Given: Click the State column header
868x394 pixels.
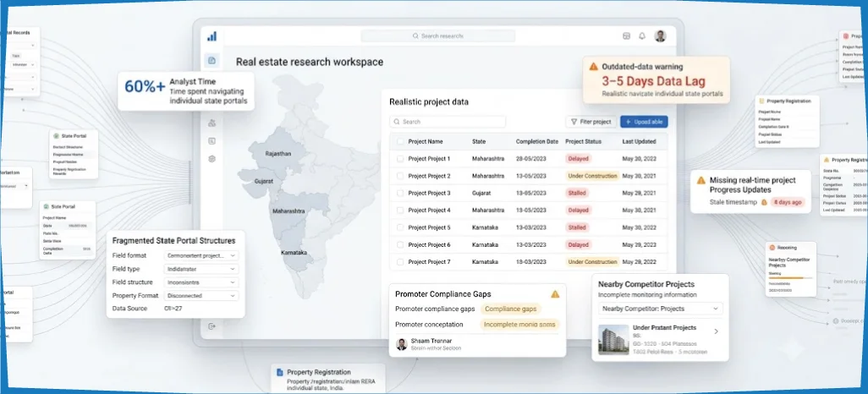Looking at the screenshot, I should tap(479, 142).
